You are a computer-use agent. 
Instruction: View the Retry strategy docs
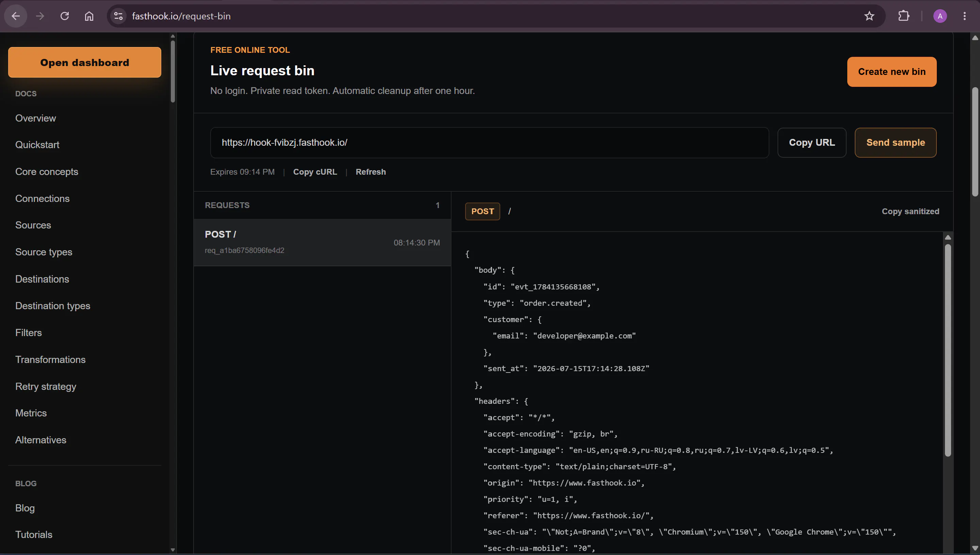point(46,386)
